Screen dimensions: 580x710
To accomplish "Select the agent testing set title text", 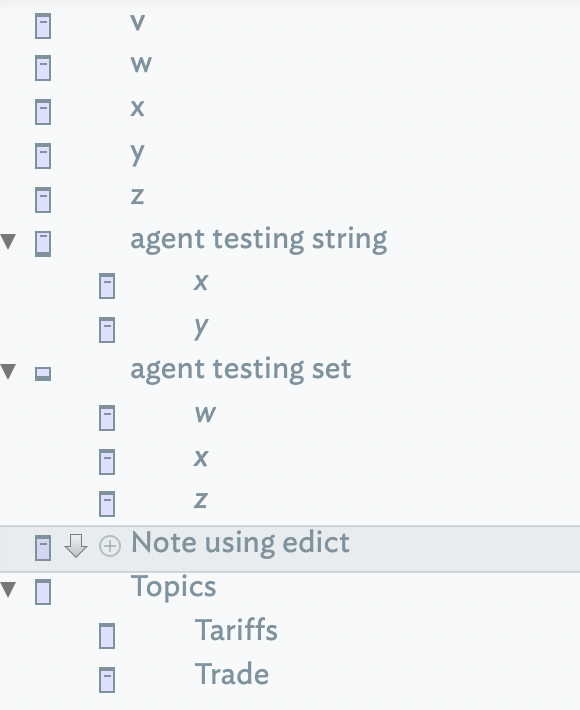I will (240, 369).
